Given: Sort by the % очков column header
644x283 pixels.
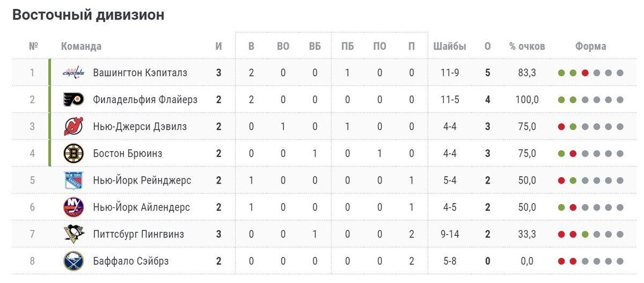Looking at the screenshot, I should (x=527, y=46).
